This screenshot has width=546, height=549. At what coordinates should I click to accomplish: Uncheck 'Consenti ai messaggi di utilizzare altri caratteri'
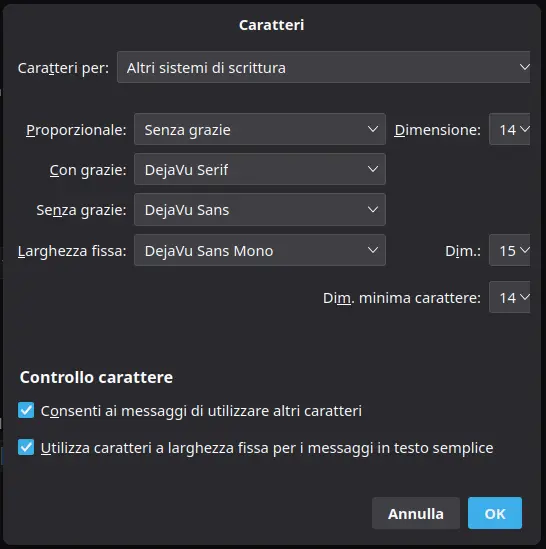pos(26,410)
